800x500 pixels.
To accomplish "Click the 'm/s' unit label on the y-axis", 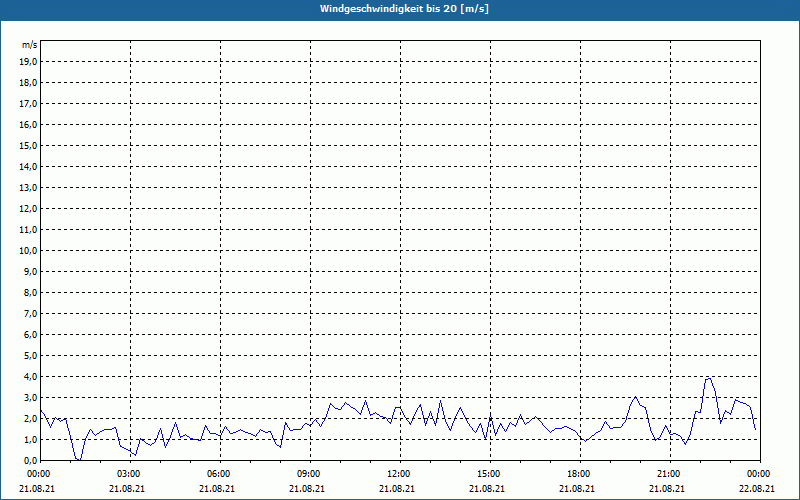I will pyautogui.click(x=30, y=45).
